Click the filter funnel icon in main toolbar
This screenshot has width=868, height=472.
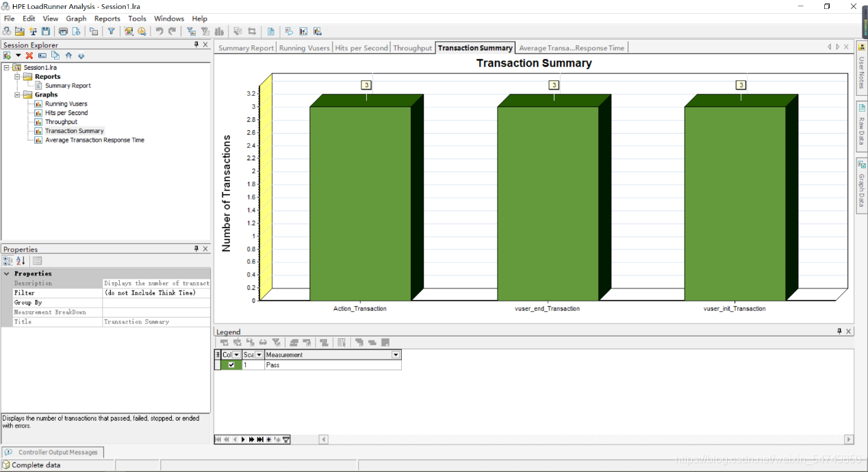tap(111, 32)
